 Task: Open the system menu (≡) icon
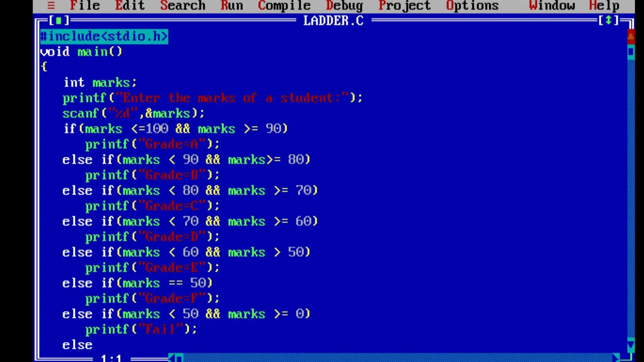[51, 6]
